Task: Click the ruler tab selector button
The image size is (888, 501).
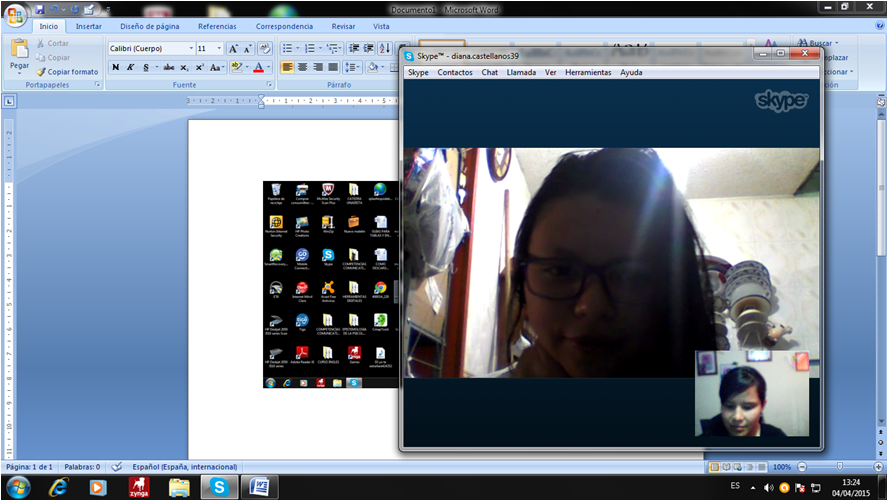Action: [9, 101]
